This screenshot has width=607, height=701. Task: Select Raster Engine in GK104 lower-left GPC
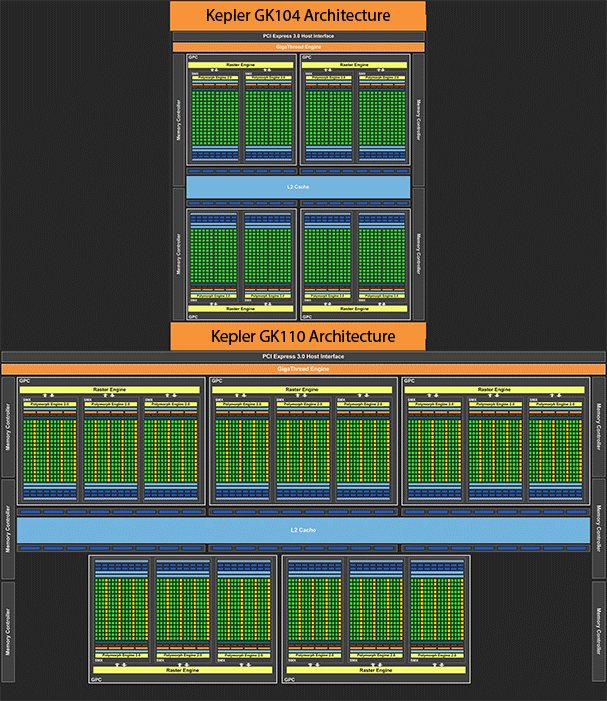(x=240, y=309)
